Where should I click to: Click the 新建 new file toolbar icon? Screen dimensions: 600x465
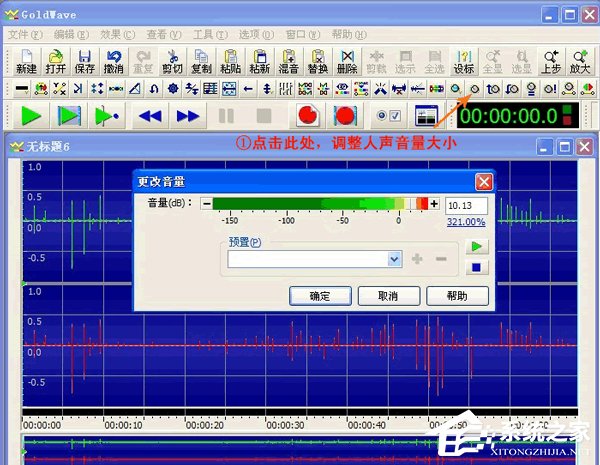(x=26, y=62)
